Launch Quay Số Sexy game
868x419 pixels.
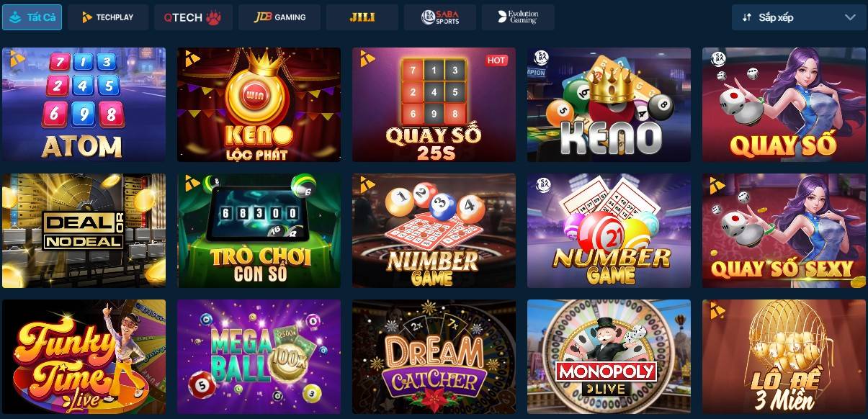point(784,230)
